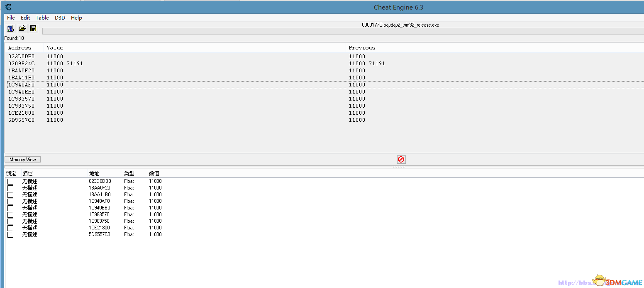Click the Float type of table address 1C940AF0
644x288 pixels.
coord(129,201)
